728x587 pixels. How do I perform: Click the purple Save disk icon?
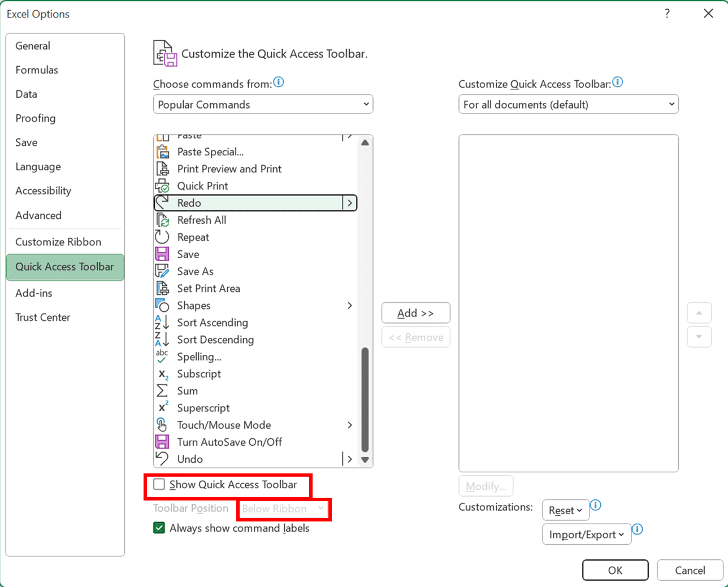(162, 254)
